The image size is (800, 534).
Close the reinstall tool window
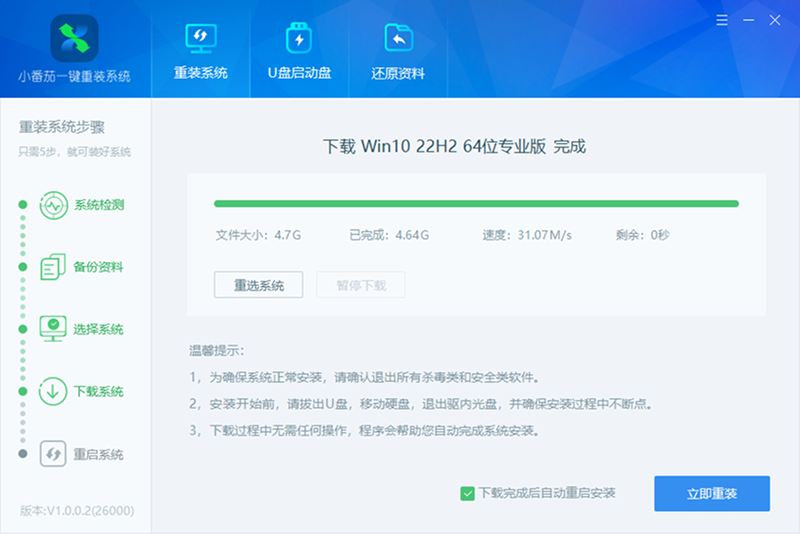coord(774,20)
